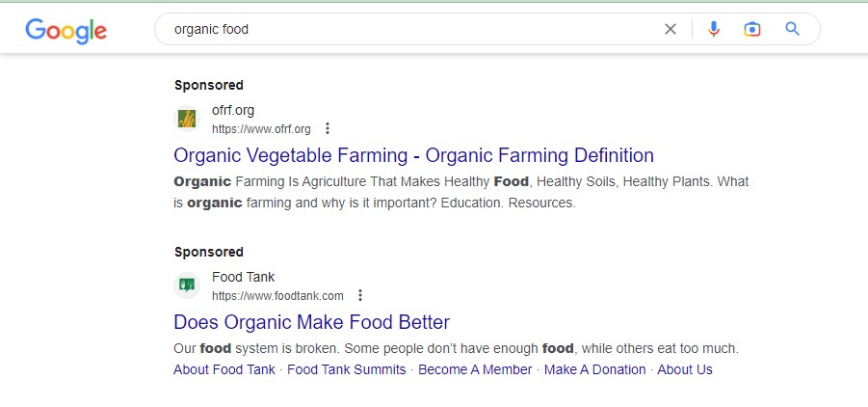This screenshot has height=407, width=868.
Task: Clear the search box with the X
Action: tap(670, 29)
